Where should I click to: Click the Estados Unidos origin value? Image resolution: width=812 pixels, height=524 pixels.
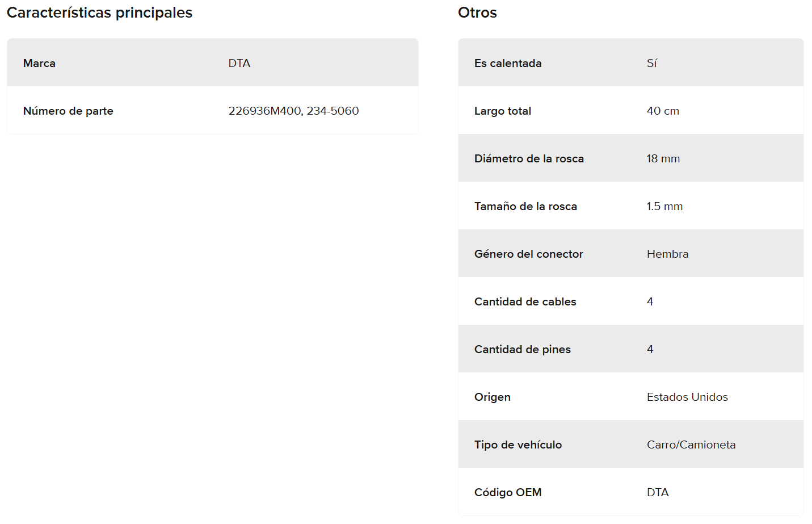tap(687, 397)
